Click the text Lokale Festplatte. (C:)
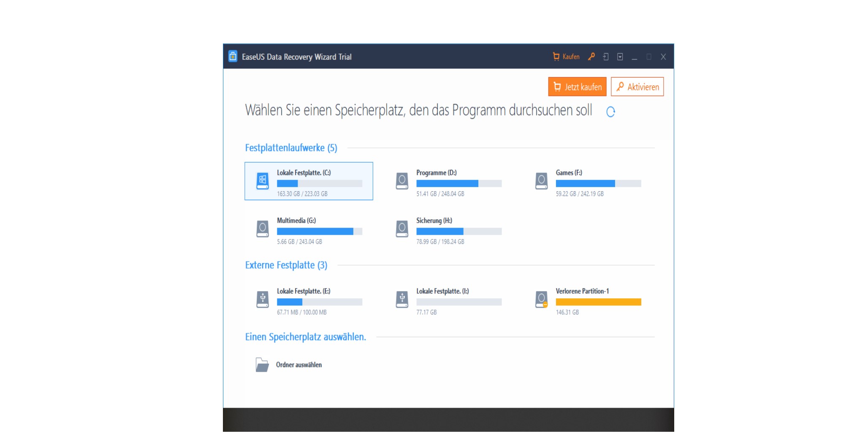868x436 pixels. point(304,173)
